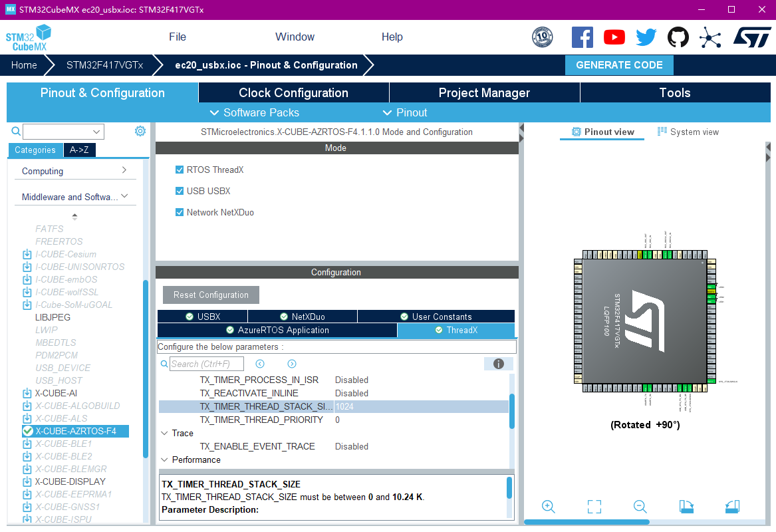Open the Facebook icon link
The height and width of the screenshot is (532, 776).
tap(582, 37)
